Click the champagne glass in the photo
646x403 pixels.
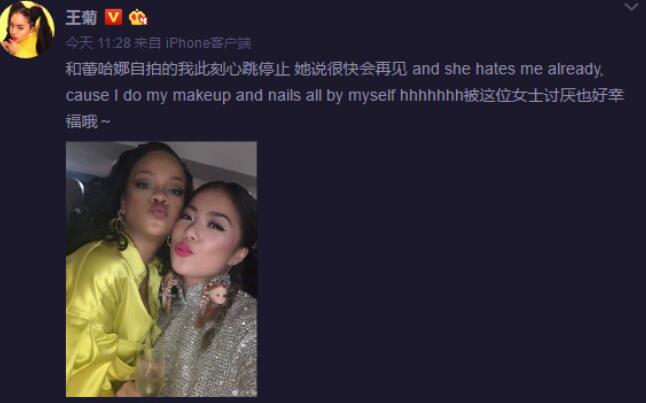click(x=148, y=373)
